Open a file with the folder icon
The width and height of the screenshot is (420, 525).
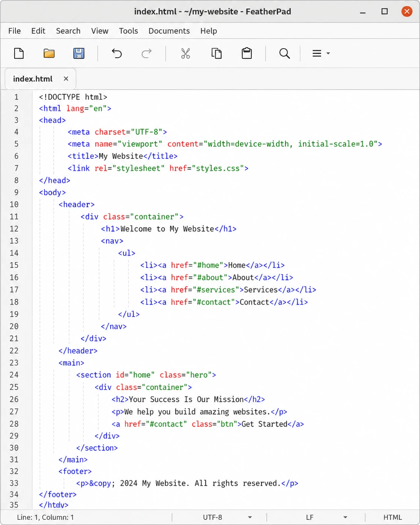49,54
